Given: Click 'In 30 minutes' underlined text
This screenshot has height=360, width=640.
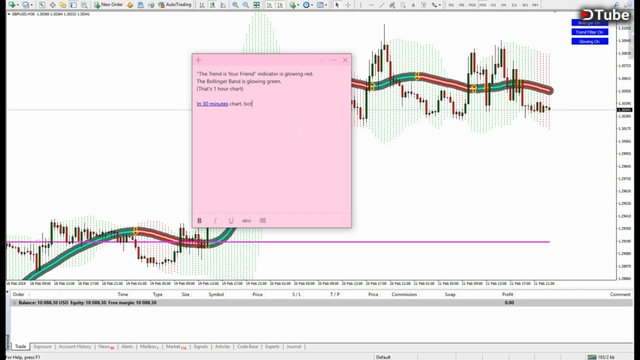Looking at the screenshot, I should coord(212,104).
